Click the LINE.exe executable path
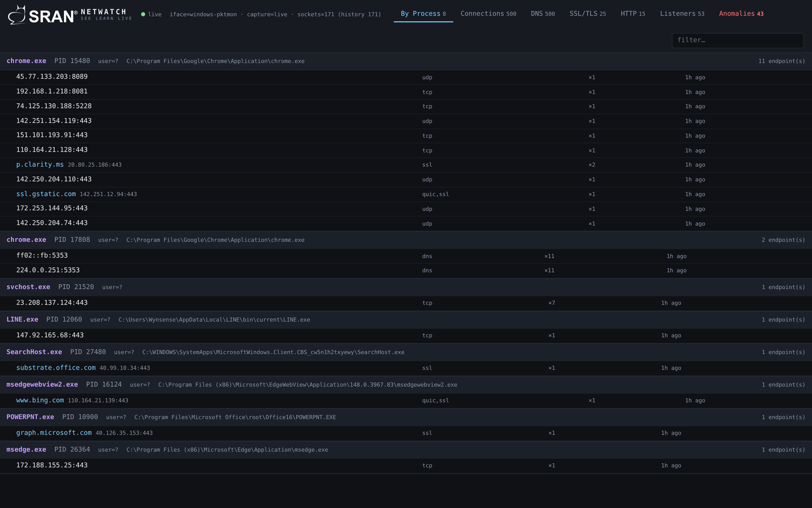This screenshot has height=508, width=812. click(x=214, y=320)
